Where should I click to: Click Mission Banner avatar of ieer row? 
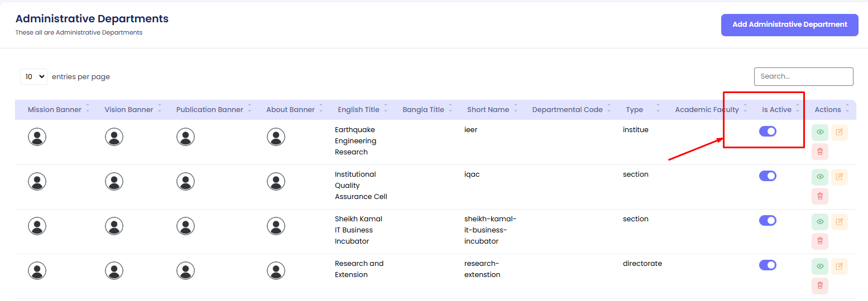coord(37,137)
